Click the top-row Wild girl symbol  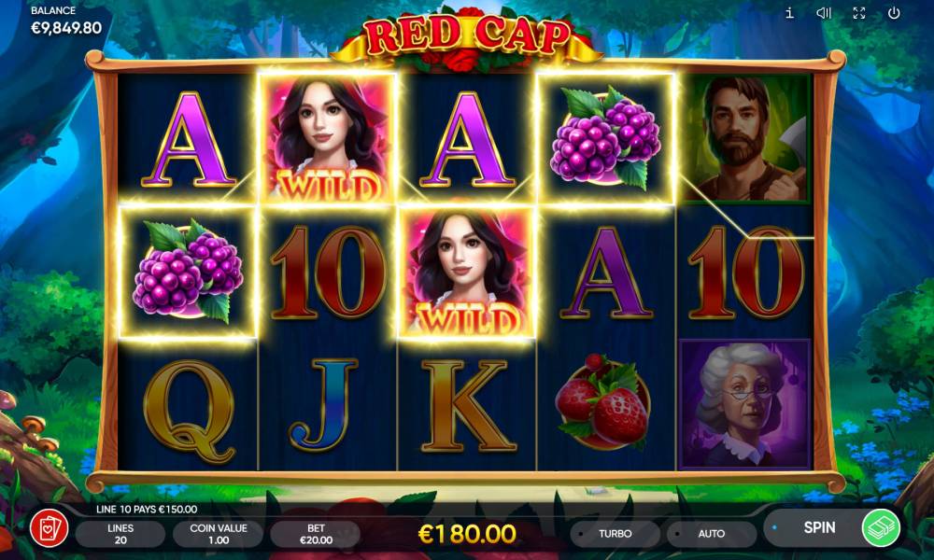point(327,138)
